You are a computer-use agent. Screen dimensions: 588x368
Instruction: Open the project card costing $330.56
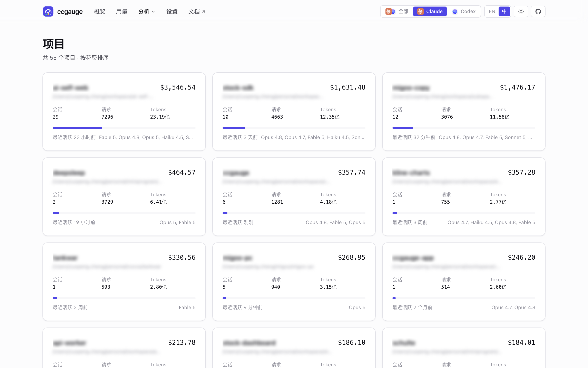pyautogui.click(x=124, y=282)
